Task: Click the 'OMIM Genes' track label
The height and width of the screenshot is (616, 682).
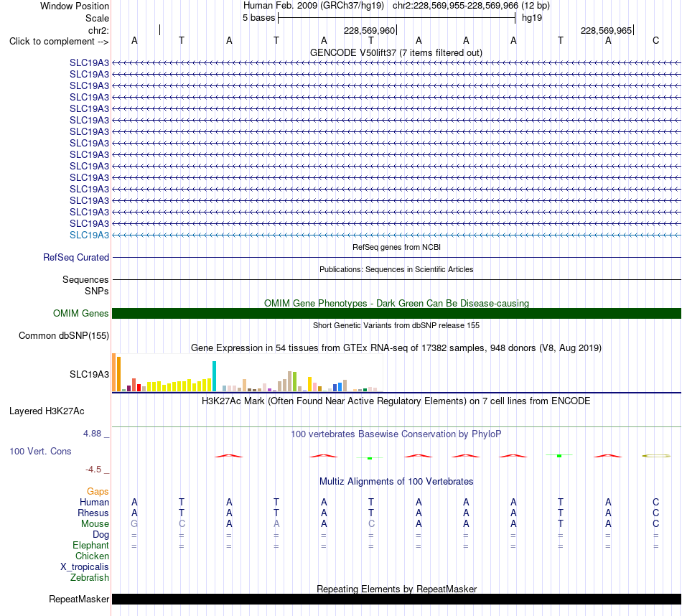Action: pos(80,313)
